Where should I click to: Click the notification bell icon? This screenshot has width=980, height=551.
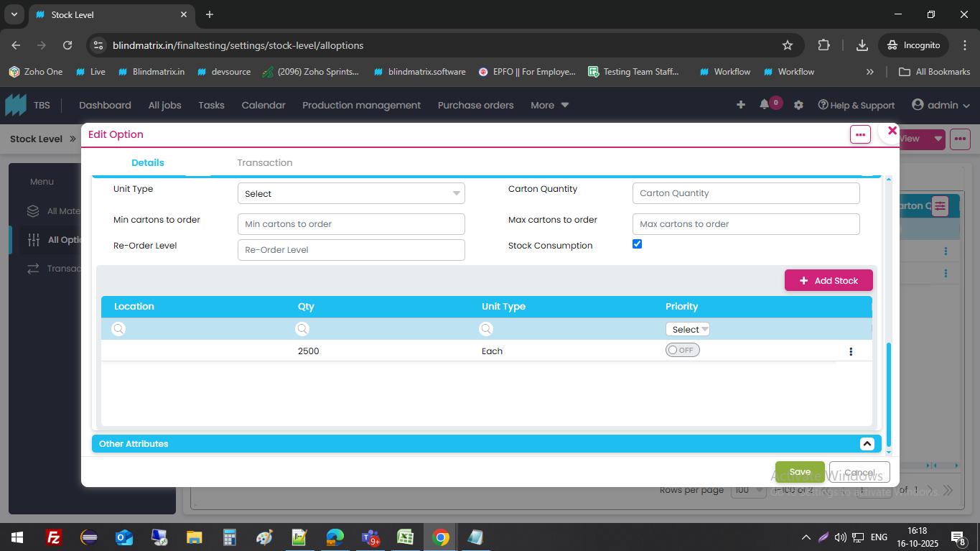click(x=764, y=105)
